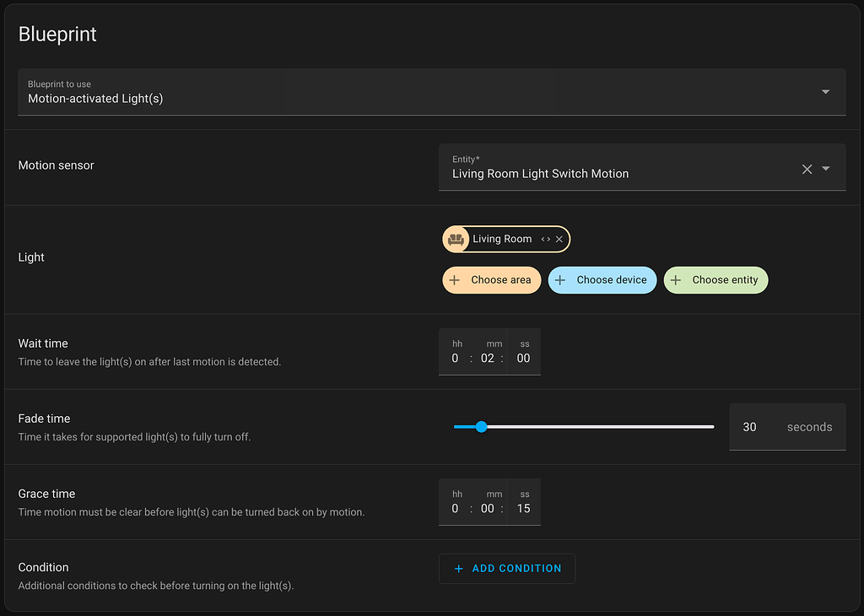This screenshot has width=864, height=616.
Task: Clear the motion sensor entity with the X icon
Action: [807, 168]
